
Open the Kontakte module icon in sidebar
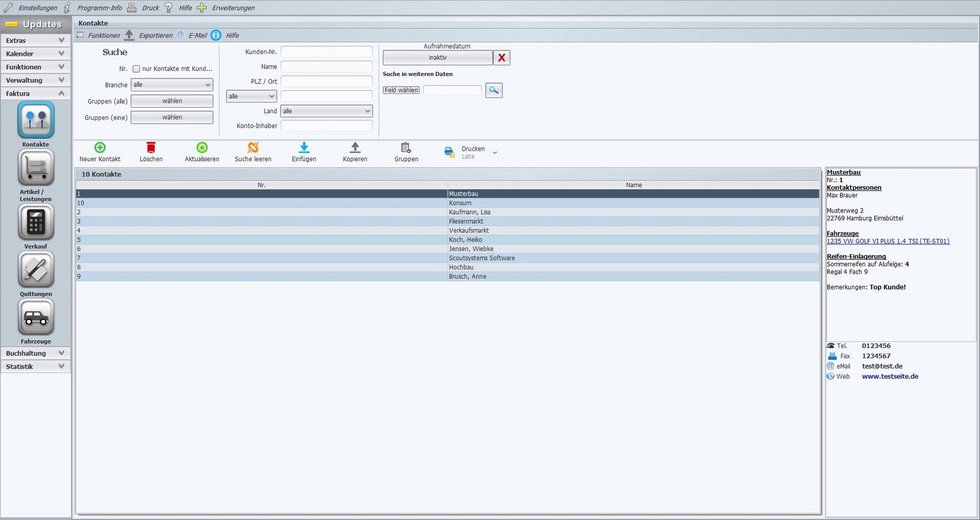[36, 120]
